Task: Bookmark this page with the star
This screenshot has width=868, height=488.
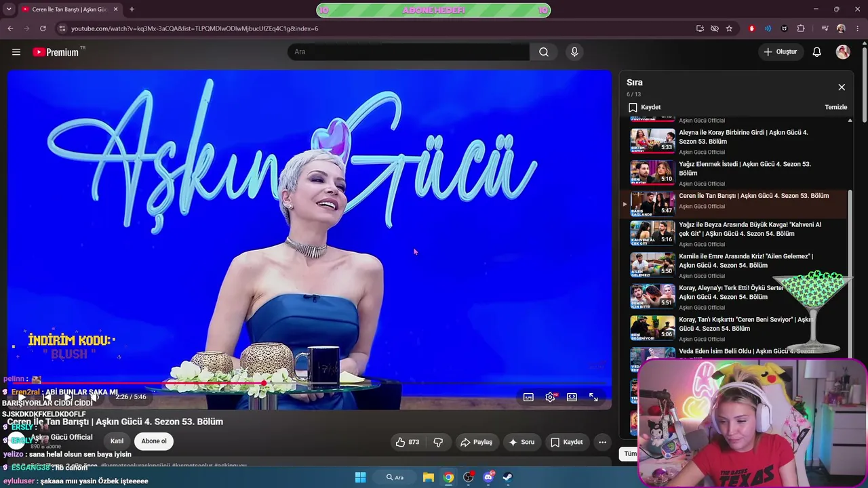Action: pyautogui.click(x=729, y=28)
